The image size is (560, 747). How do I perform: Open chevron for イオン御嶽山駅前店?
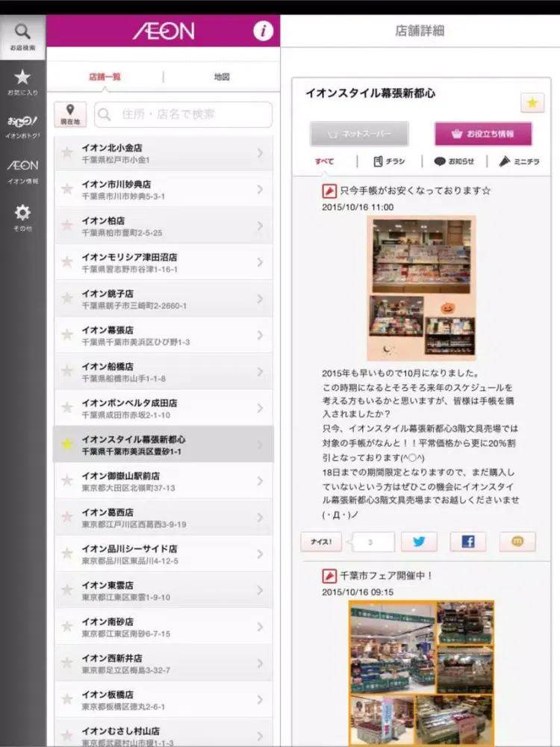coord(260,480)
